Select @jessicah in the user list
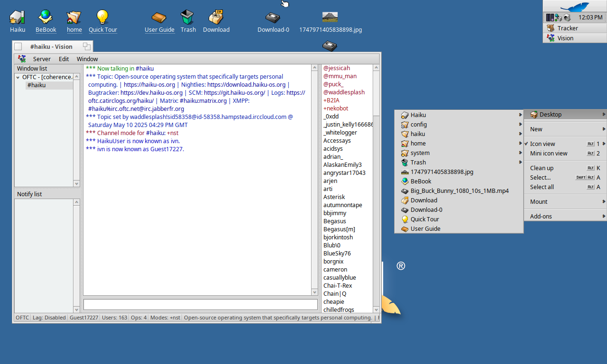The height and width of the screenshot is (364, 607). [x=337, y=68]
